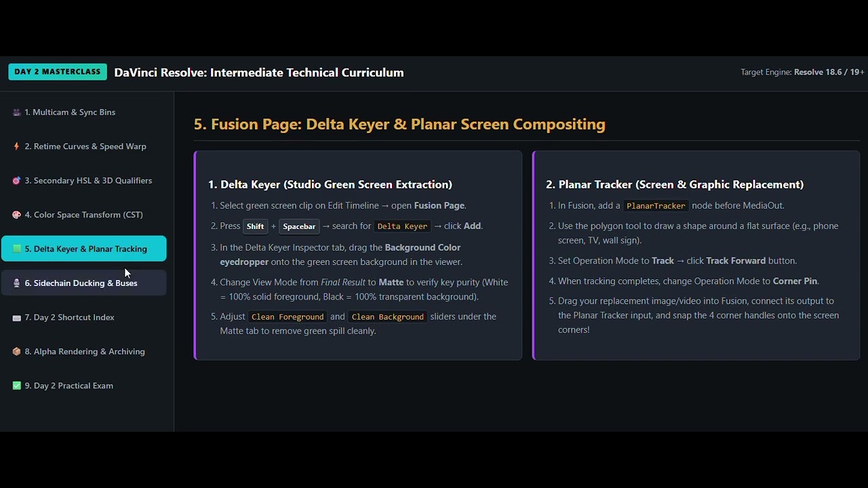Click the 'PlanarTracker' code label
This screenshot has height=488, width=868.
coord(656,205)
